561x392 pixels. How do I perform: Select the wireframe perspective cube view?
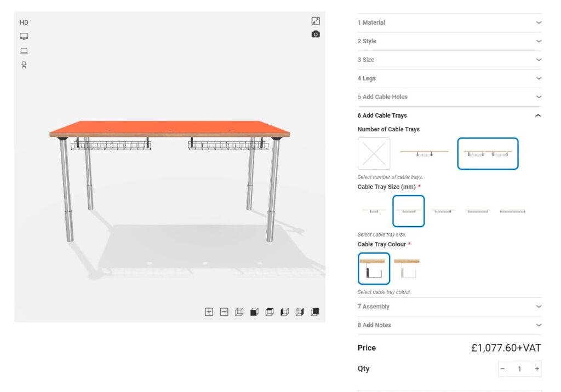coord(239,312)
